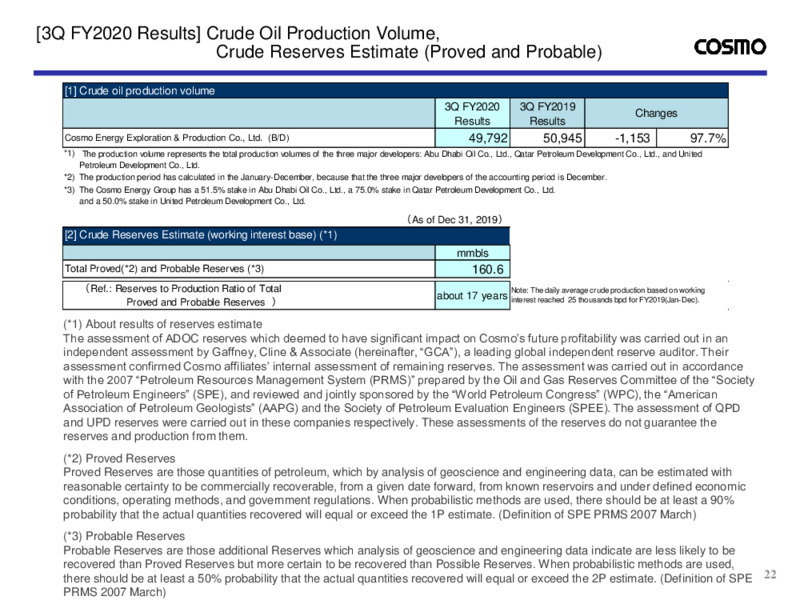Select the paragraph starting 'Proved Reserves are those quantities'

coord(405,493)
